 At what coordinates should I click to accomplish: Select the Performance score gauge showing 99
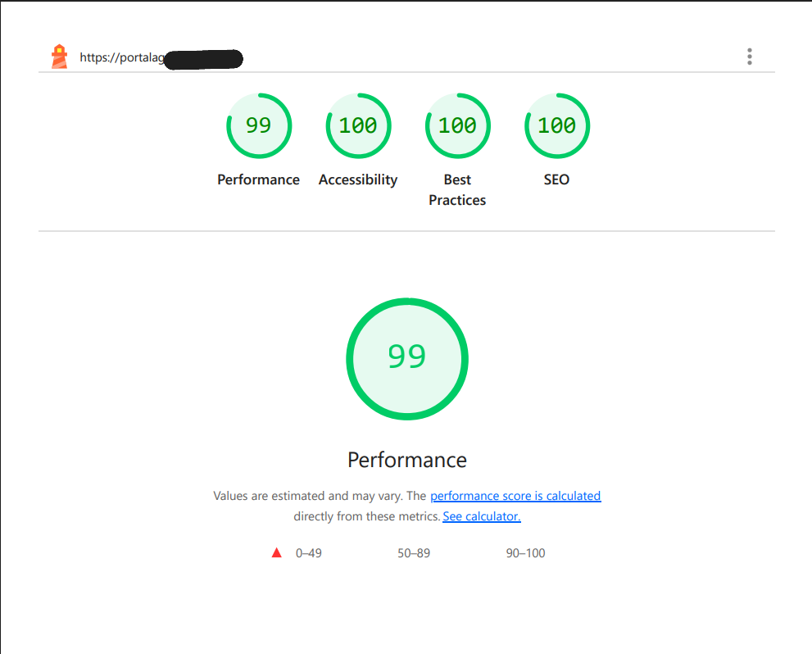[x=258, y=125]
